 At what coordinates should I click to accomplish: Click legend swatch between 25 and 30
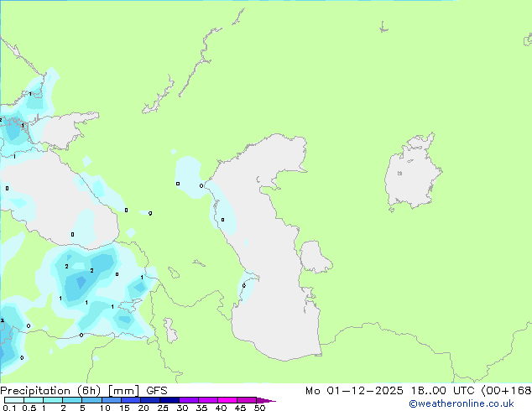pos(169,400)
